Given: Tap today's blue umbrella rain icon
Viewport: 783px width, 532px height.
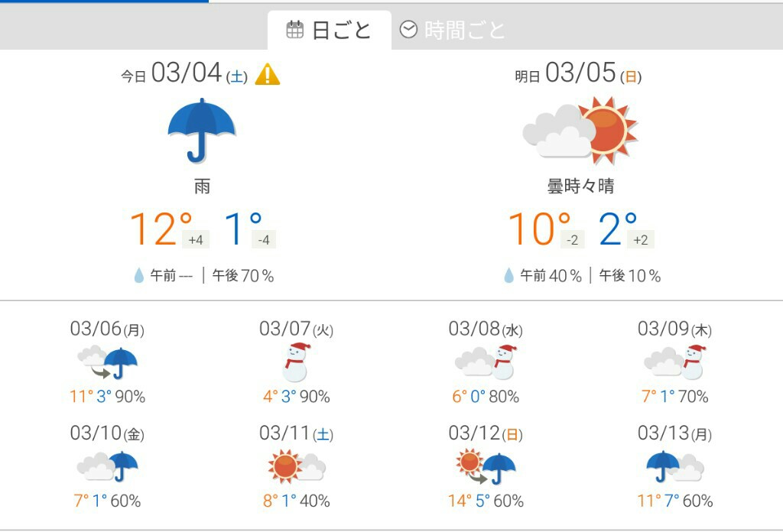Looking at the screenshot, I should (x=202, y=130).
